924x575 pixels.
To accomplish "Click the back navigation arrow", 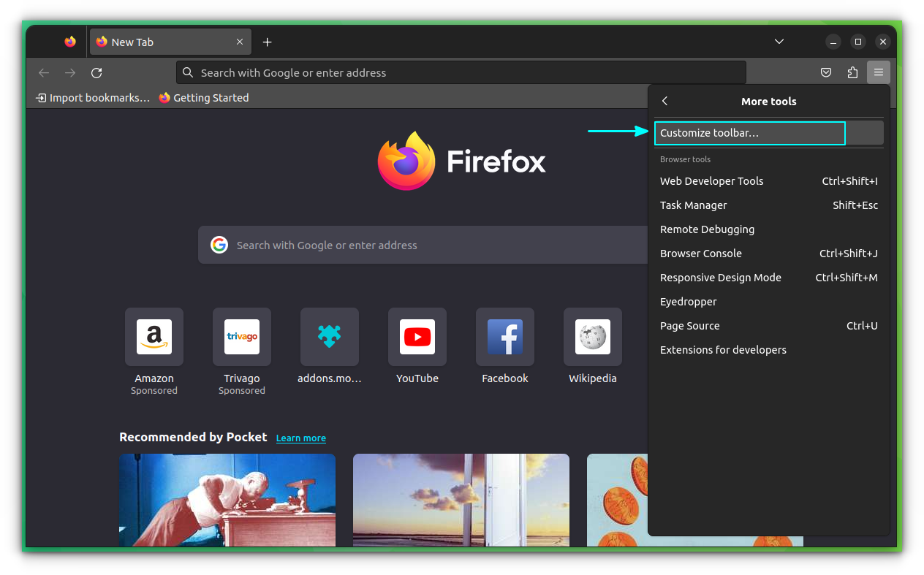I will (44, 72).
